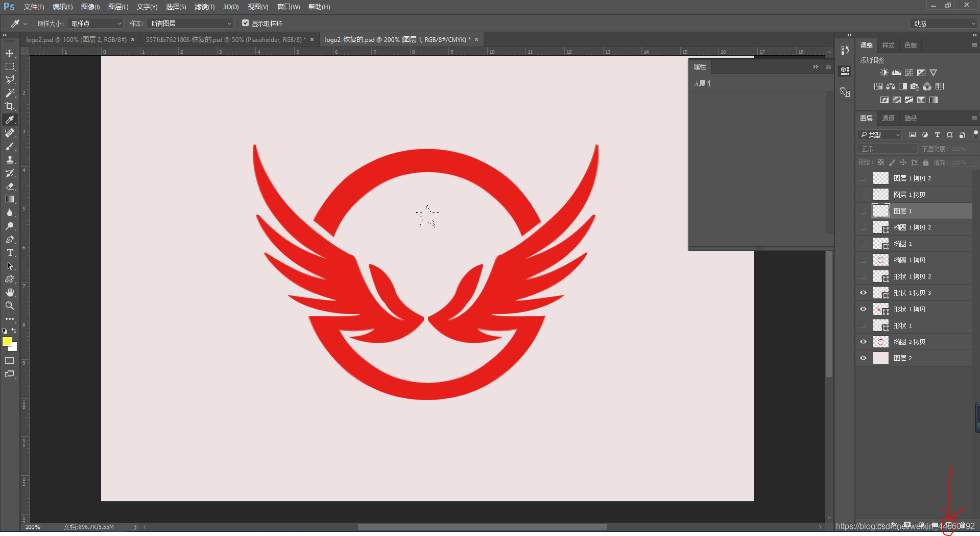The image size is (980, 536).
Task: Select the Eraser tool
Action: click(10, 187)
